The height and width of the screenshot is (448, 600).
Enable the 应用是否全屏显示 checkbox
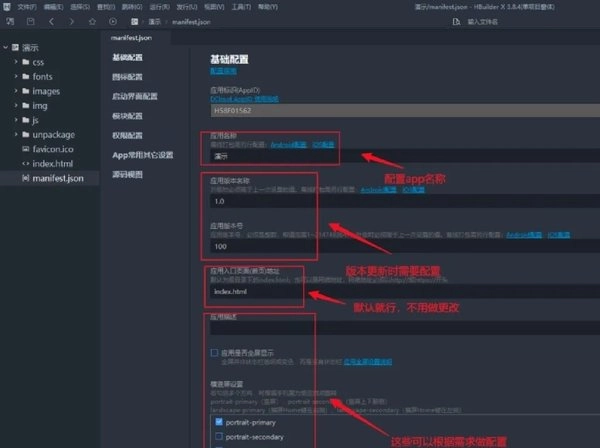coord(215,352)
